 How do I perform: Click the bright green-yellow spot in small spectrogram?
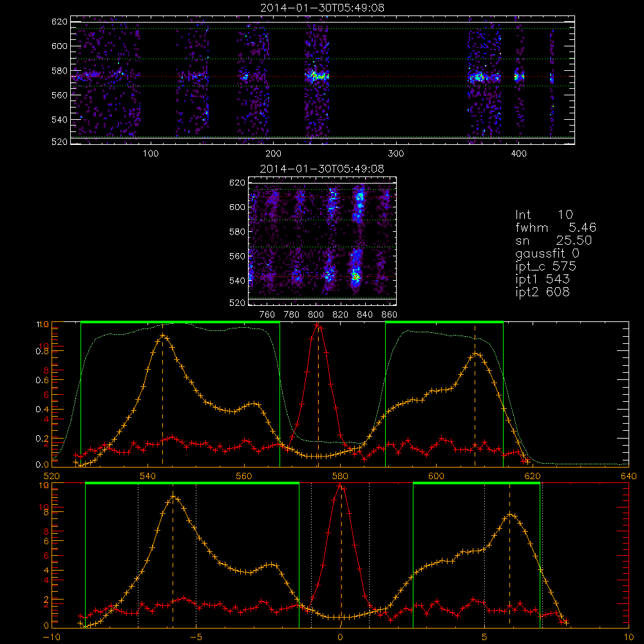[x=355, y=277]
